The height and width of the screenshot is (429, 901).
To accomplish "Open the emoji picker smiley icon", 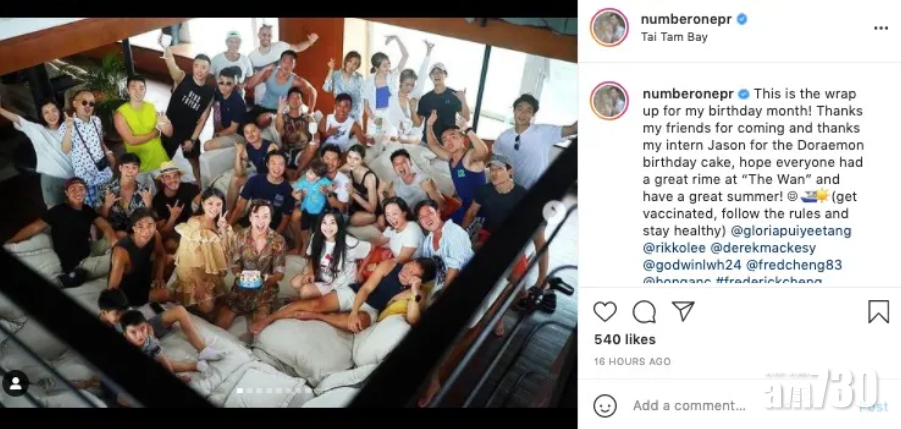I will (x=604, y=405).
